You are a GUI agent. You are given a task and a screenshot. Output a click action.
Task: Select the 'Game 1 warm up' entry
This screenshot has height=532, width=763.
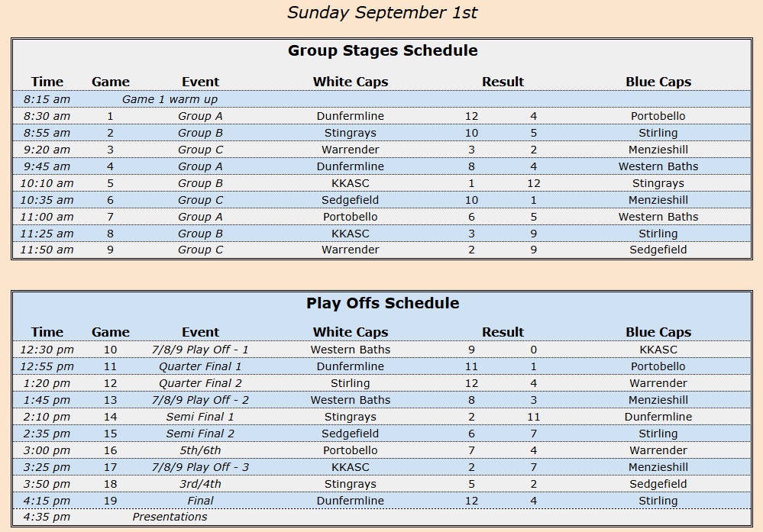170,99
